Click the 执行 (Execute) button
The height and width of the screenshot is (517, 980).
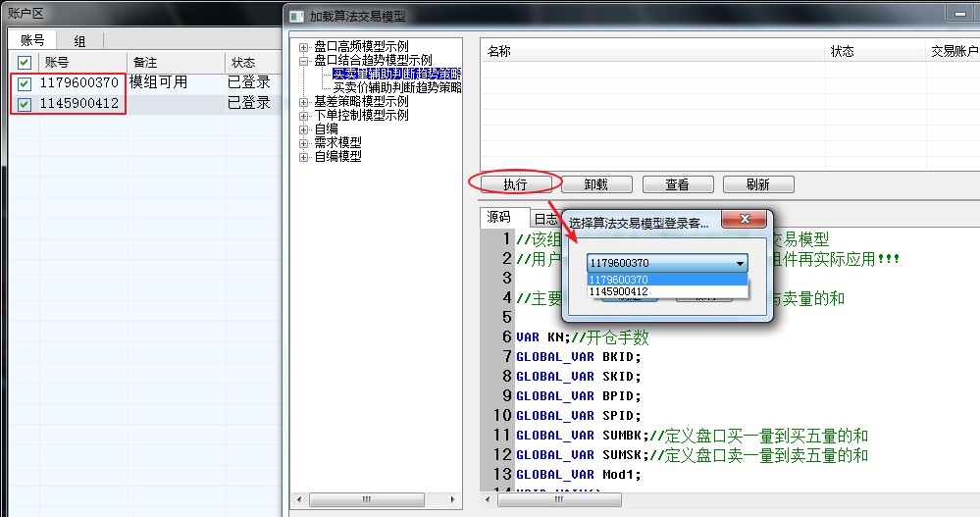pyautogui.click(x=515, y=184)
